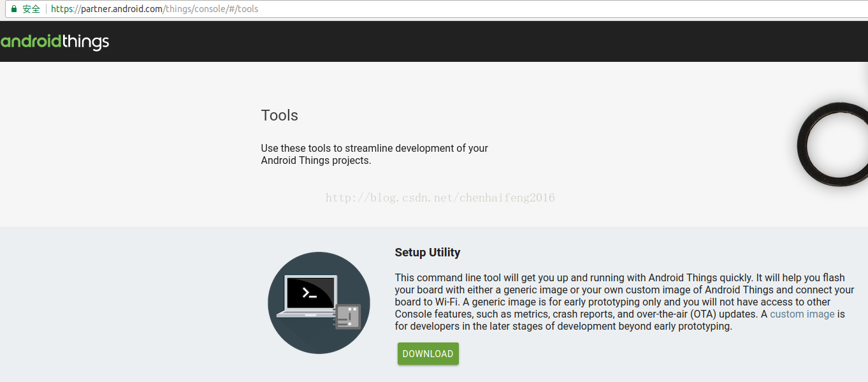Click the "Use these tools to streamline" description
The image size is (868, 382).
coord(374,154)
